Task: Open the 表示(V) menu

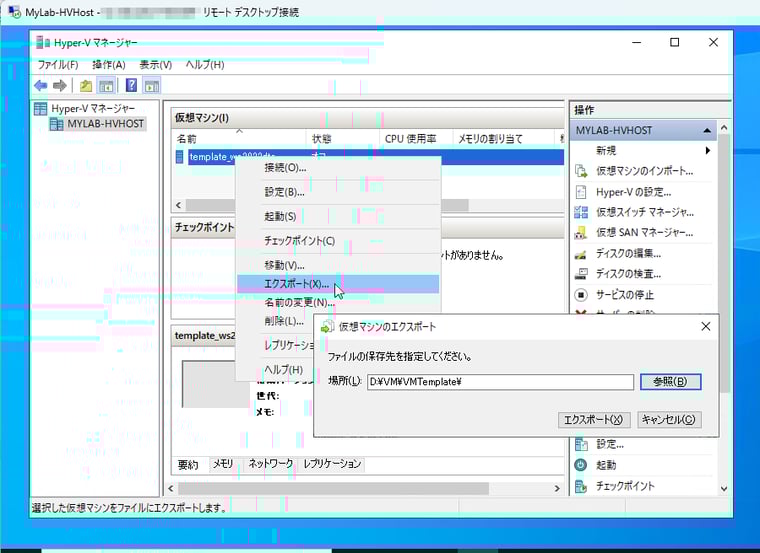Action: (x=156, y=64)
